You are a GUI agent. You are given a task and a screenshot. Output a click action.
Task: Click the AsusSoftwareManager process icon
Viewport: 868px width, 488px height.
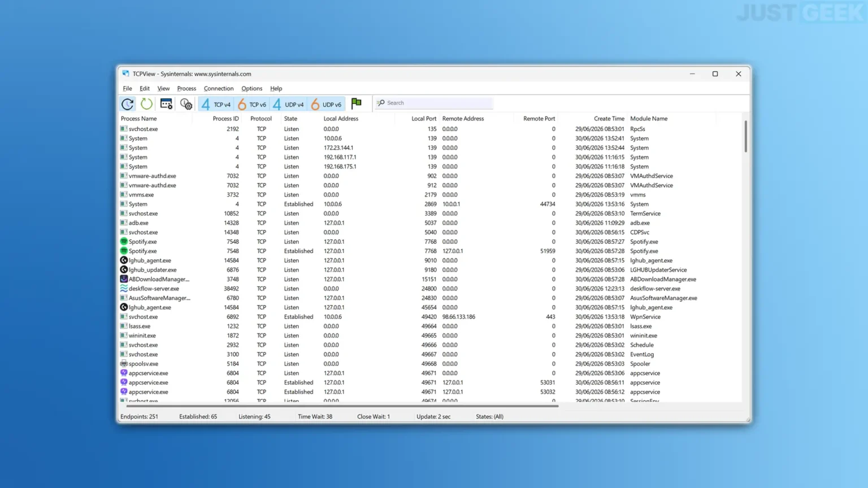pos(124,298)
